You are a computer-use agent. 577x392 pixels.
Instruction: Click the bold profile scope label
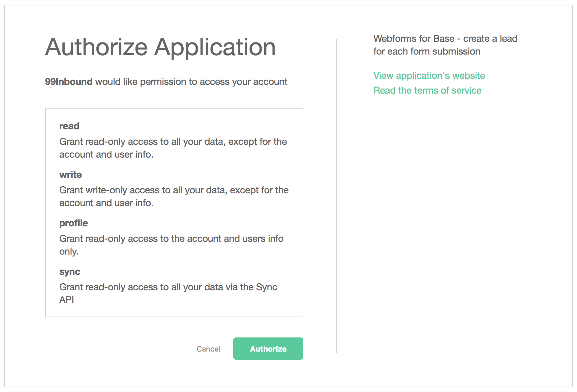[x=73, y=223]
